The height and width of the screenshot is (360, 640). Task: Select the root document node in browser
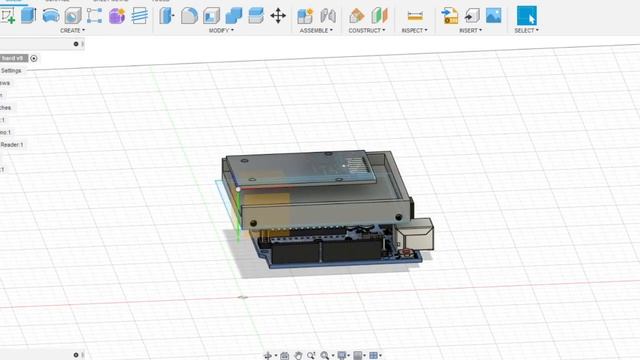14,58
